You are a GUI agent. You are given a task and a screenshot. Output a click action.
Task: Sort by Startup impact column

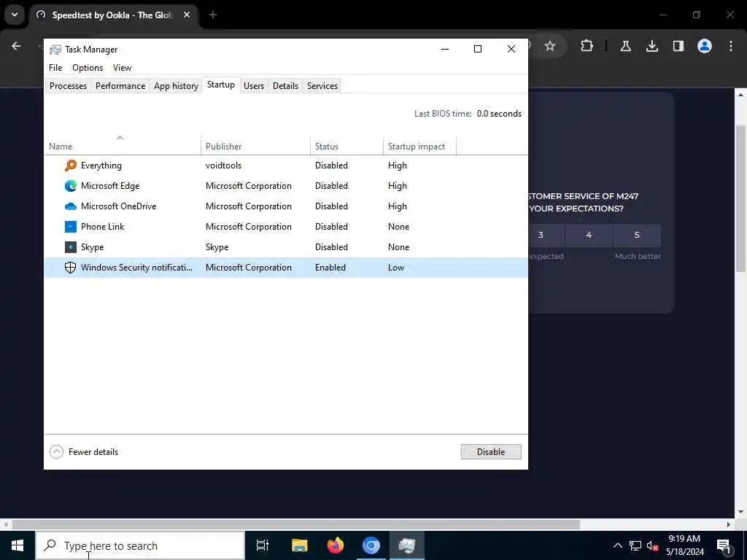419,146
